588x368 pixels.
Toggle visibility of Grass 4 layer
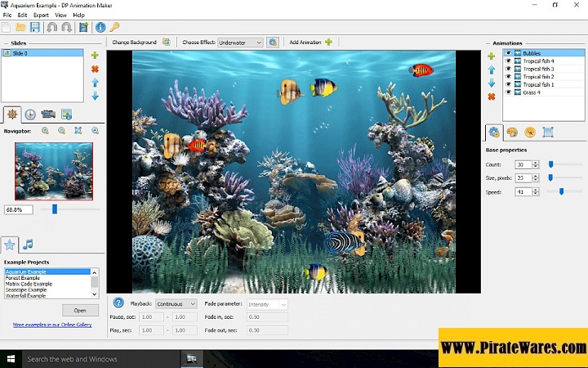(x=508, y=92)
